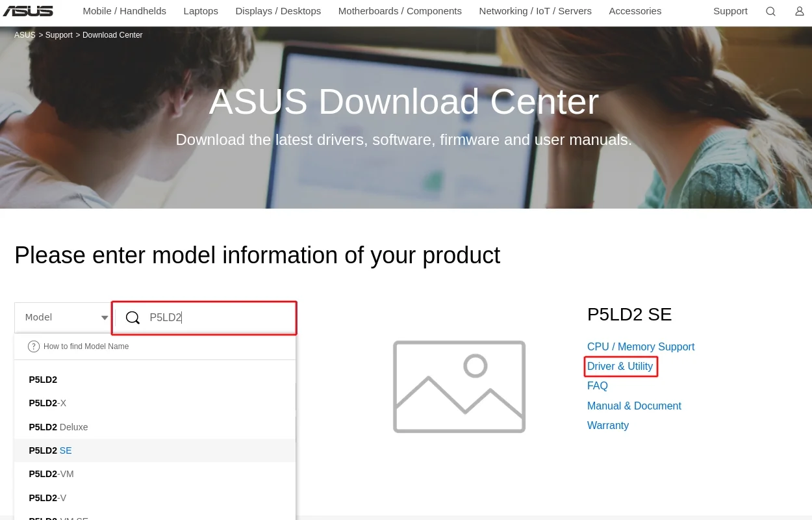Image resolution: width=812 pixels, height=520 pixels.
Task: Open the Mobile / Handhelds menu
Action: click(x=125, y=11)
